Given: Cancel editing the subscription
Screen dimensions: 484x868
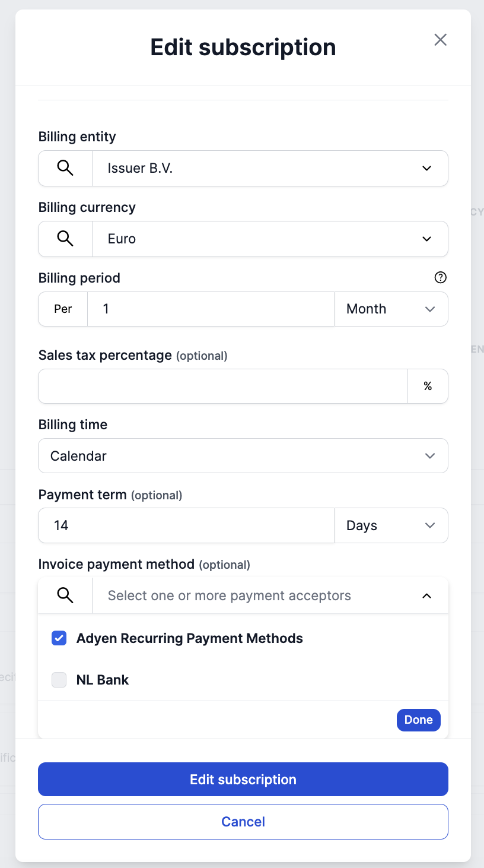Looking at the screenshot, I should 243,822.
